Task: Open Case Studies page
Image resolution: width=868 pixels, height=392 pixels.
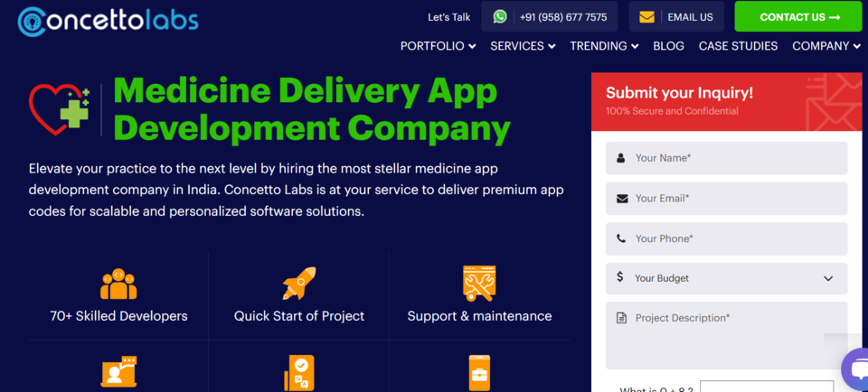Action: [x=738, y=46]
